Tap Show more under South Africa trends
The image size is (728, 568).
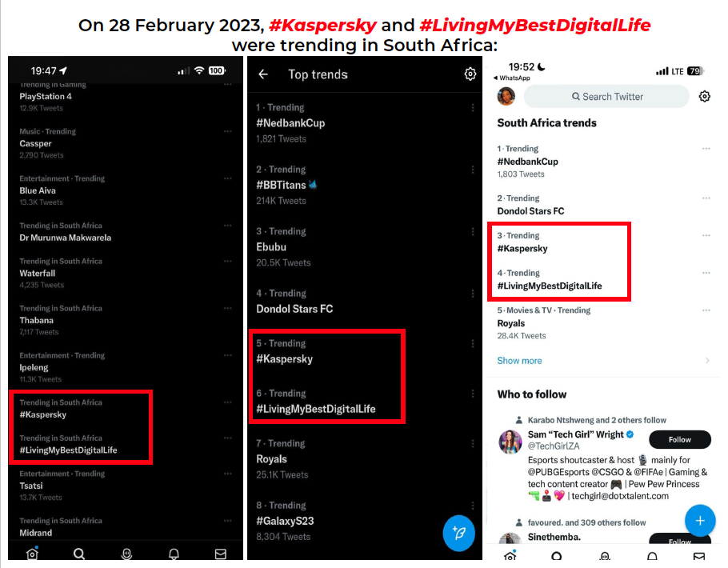(519, 362)
